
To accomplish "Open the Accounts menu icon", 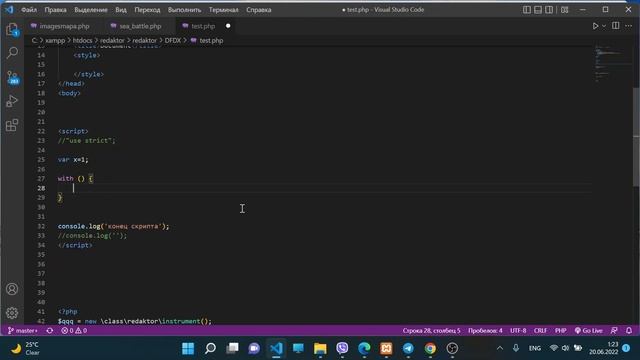I will click(x=12, y=289).
